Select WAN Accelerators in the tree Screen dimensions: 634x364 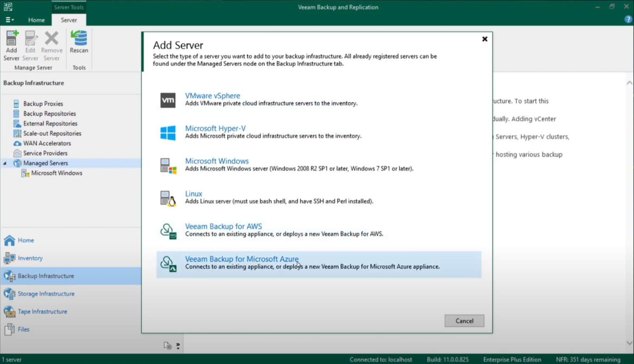47,143
